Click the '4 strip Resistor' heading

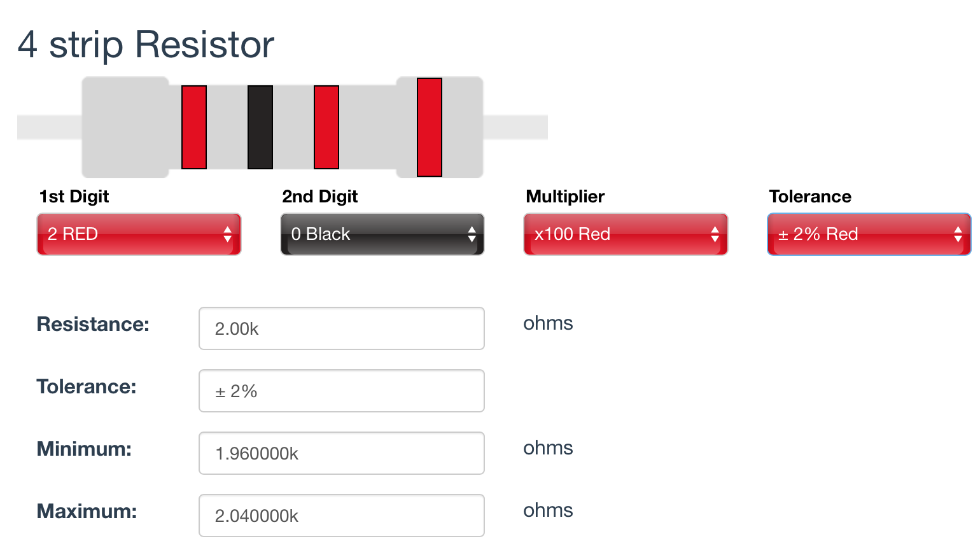coord(146,45)
